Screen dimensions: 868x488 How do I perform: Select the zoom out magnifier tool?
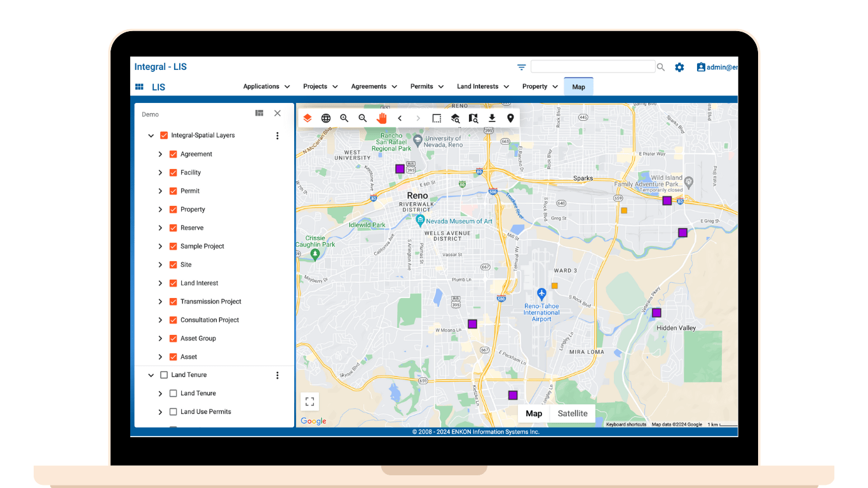pos(363,118)
